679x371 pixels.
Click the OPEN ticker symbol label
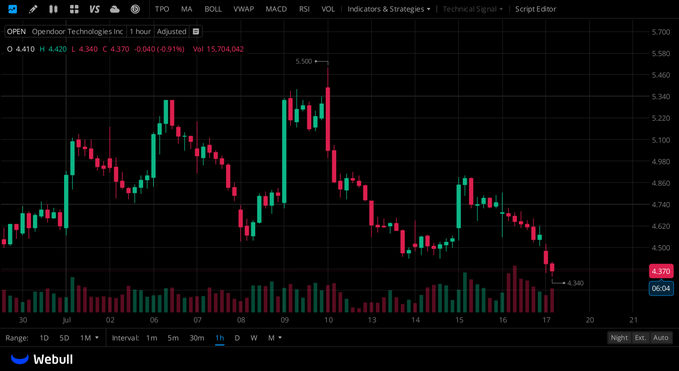16,32
